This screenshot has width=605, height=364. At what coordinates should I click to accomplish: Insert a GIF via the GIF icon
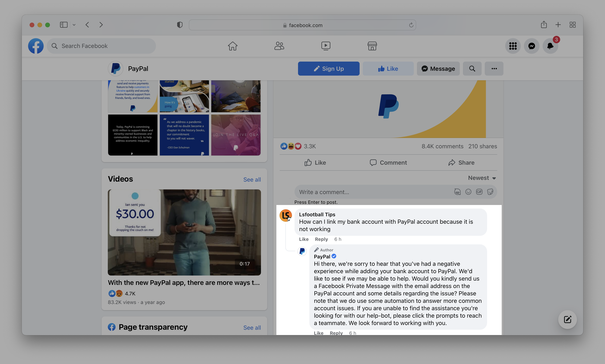coord(479,192)
